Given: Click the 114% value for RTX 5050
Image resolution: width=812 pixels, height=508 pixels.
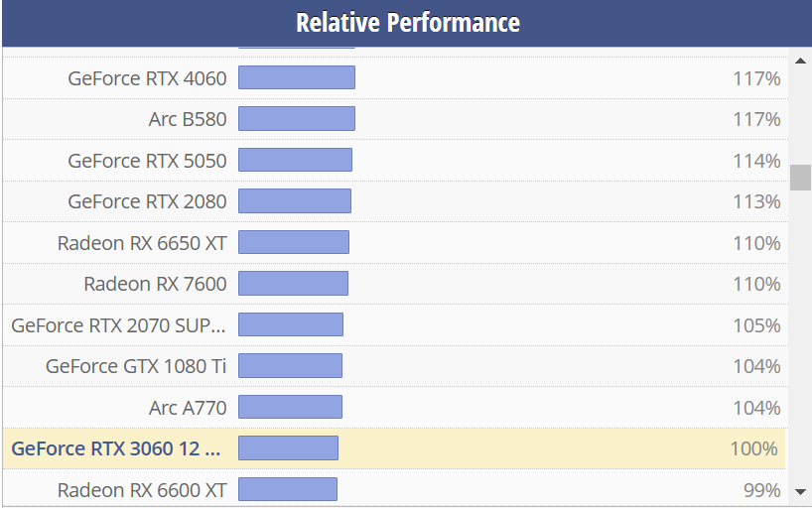Looking at the screenshot, I should click(x=754, y=161).
